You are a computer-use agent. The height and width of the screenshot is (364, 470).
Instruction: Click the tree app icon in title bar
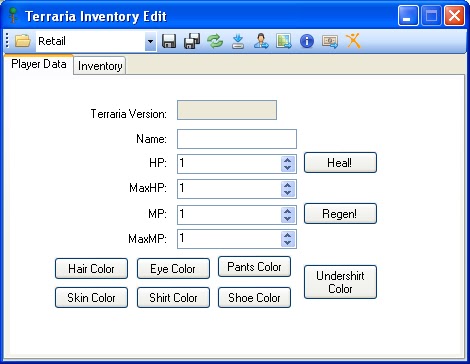point(13,15)
